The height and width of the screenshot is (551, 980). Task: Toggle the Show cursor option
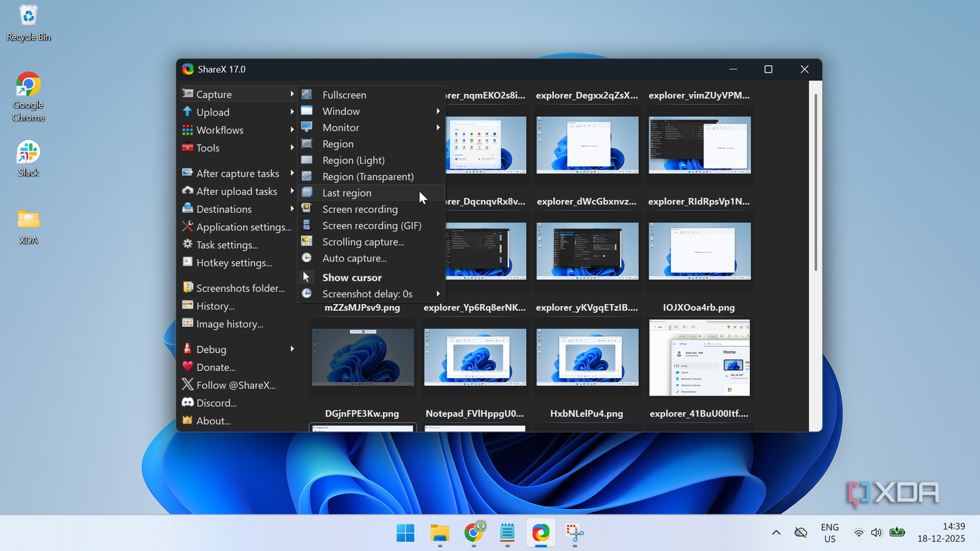pos(371,277)
